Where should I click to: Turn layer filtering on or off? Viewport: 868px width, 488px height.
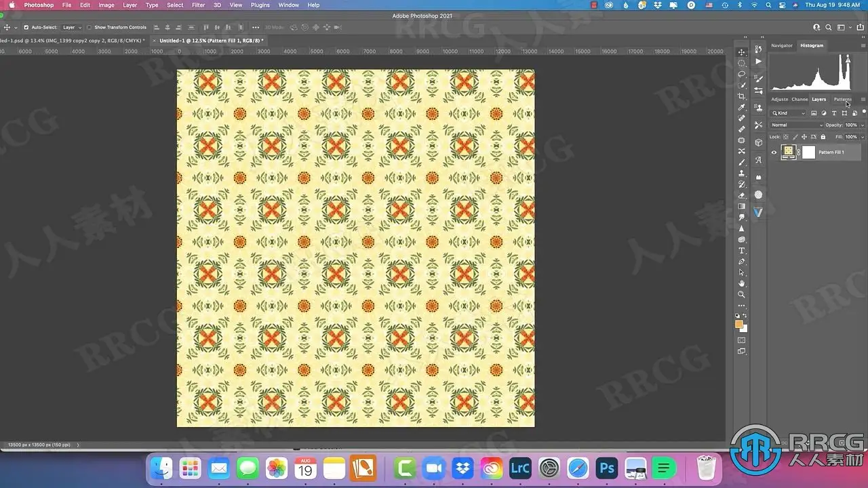point(864,112)
